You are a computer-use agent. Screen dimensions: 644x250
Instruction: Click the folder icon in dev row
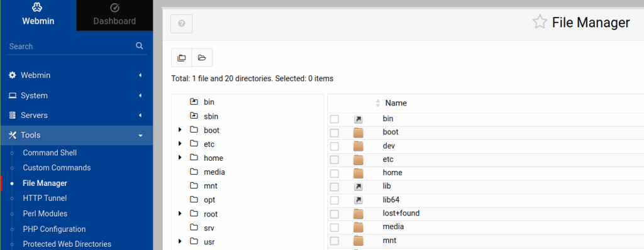358,146
